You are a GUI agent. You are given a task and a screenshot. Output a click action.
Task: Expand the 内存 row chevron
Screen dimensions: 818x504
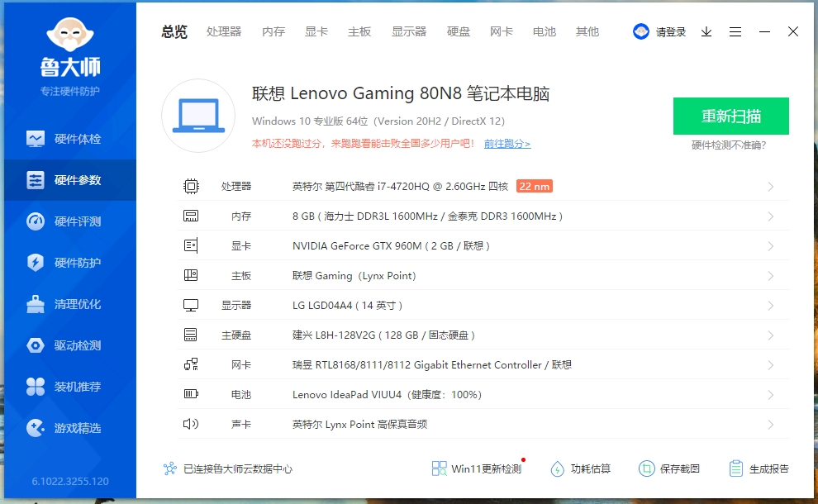(x=771, y=216)
